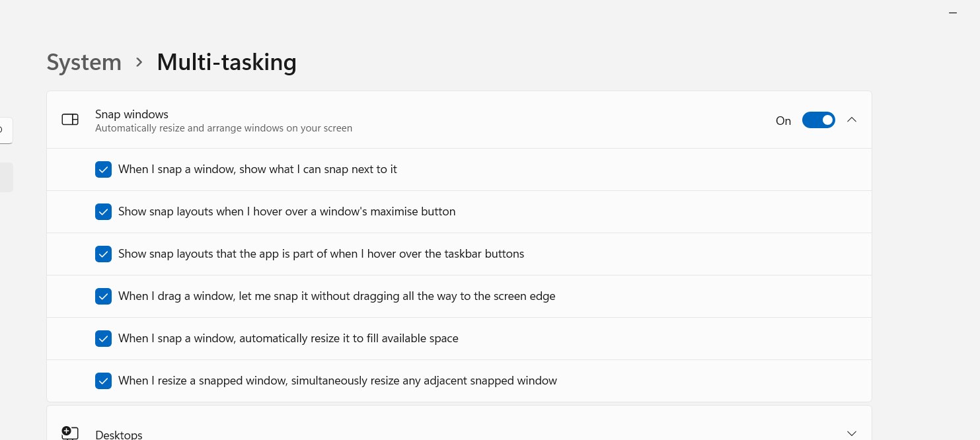
Task: Click the breadcrumb arrow separator
Action: (x=139, y=62)
